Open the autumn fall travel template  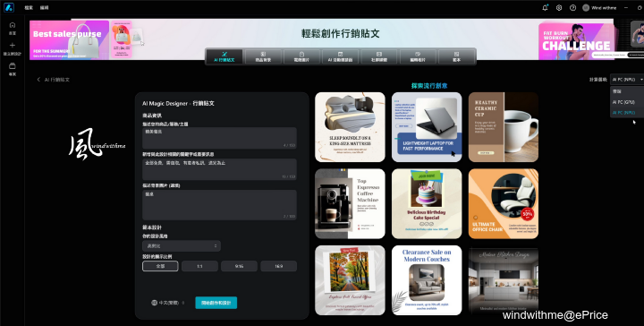(350, 280)
